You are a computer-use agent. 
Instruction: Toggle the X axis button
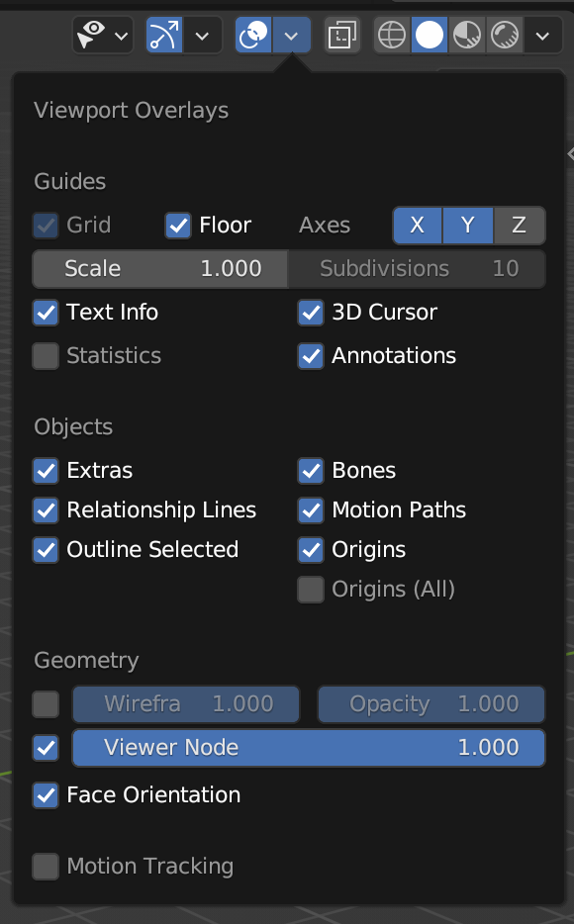418,226
